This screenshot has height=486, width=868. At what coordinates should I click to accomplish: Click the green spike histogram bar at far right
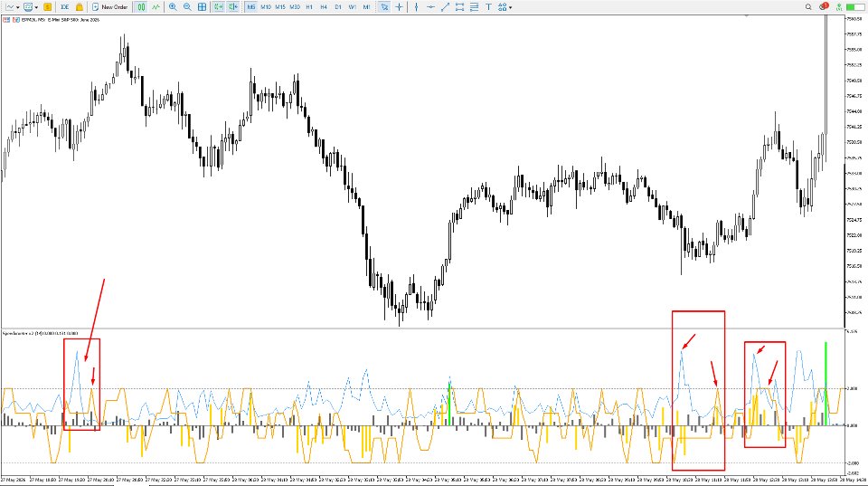(826, 384)
